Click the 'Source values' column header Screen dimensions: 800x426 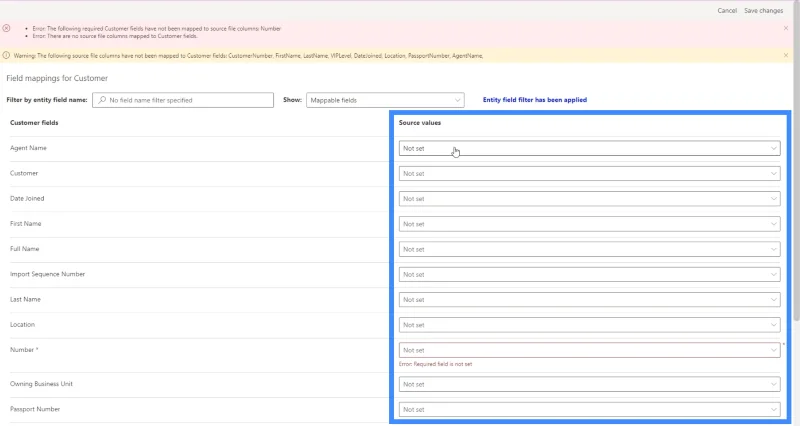pos(420,123)
